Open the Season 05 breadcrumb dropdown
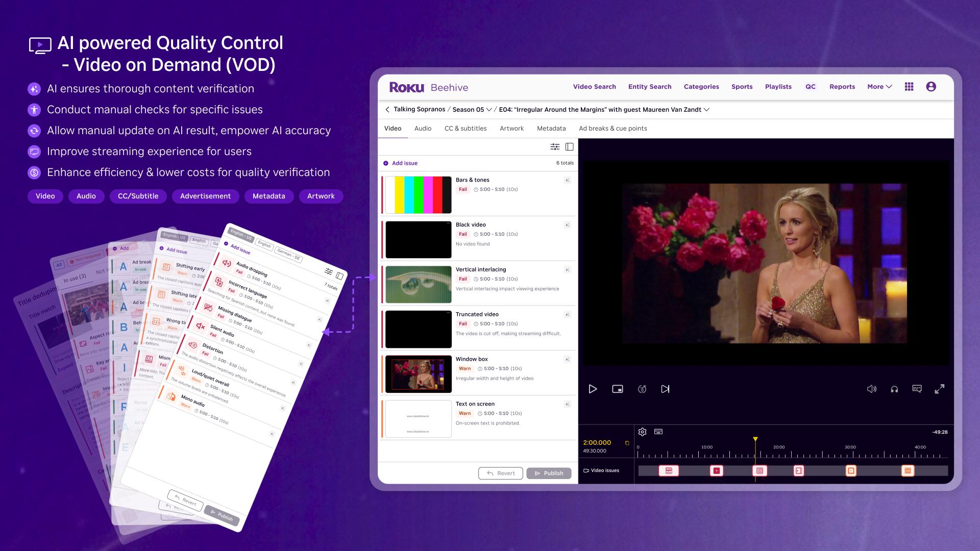 click(x=488, y=110)
